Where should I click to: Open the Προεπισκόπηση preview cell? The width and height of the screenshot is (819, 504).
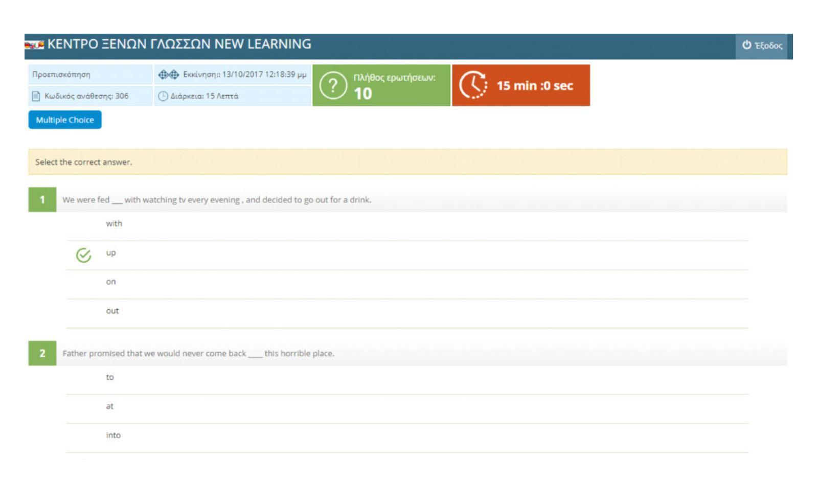click(90, 75)
